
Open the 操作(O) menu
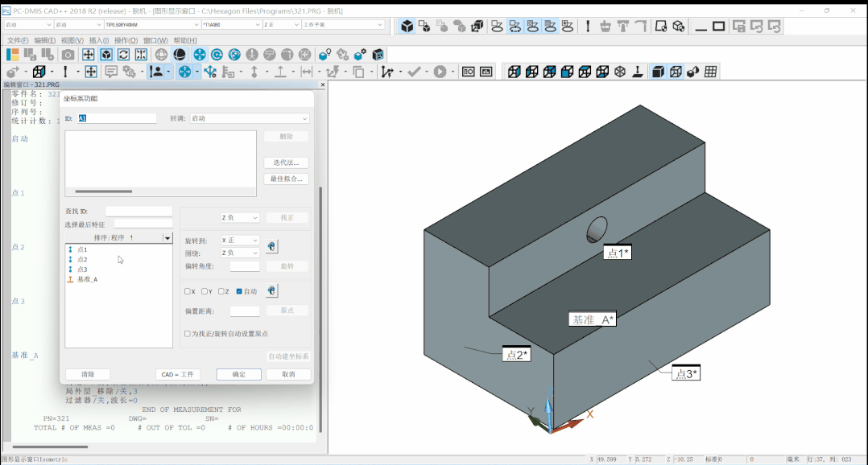(125, 40)
